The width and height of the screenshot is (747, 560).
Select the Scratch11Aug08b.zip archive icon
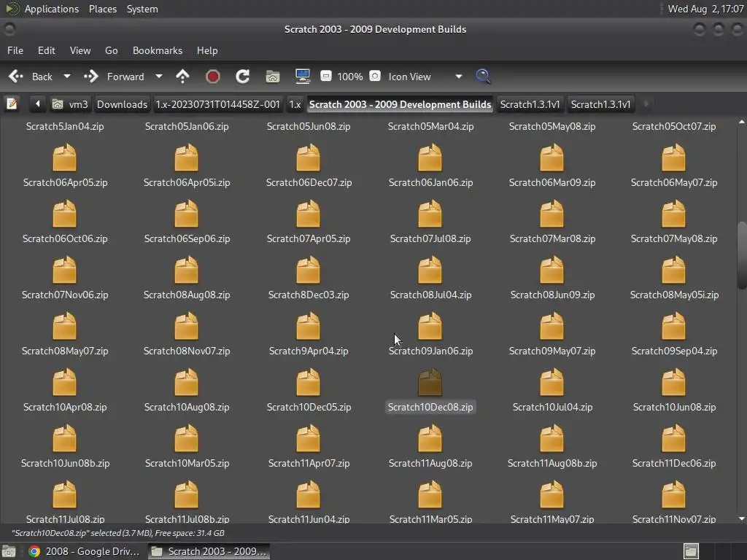click(x=551, y=438)
